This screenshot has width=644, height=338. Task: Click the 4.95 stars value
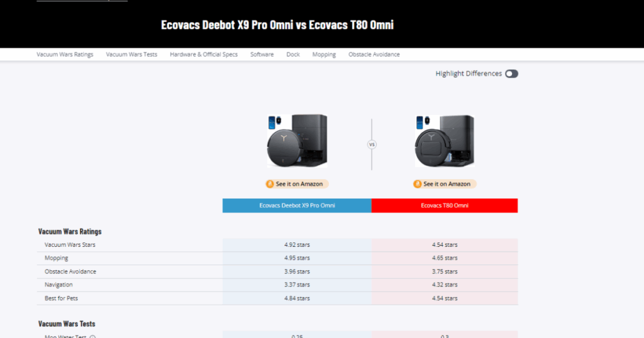[297, 258]
